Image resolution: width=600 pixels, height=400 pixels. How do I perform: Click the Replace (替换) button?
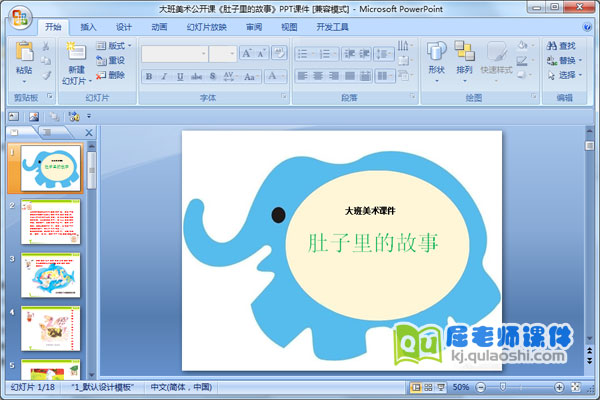click(564, 60)
